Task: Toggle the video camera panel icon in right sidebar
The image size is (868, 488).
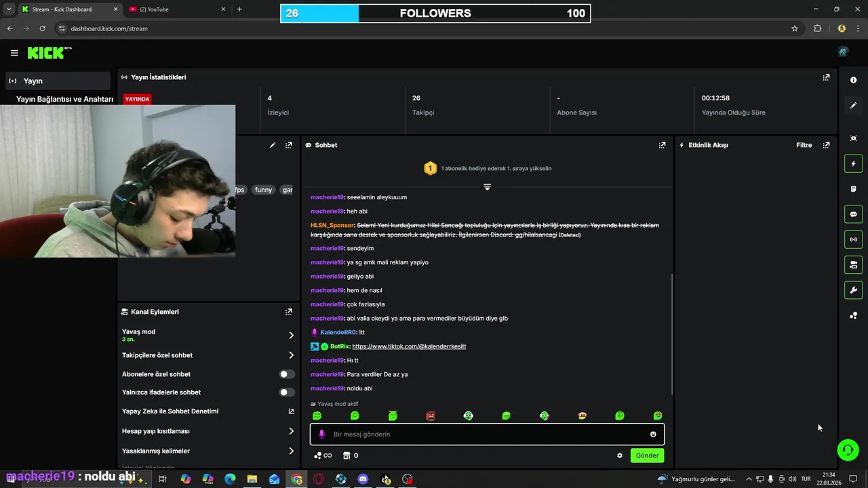Action: point(853,264)
